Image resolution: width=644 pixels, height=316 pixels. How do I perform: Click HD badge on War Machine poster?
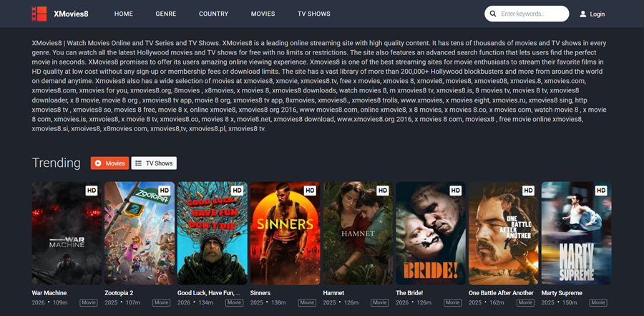[91, 190]
